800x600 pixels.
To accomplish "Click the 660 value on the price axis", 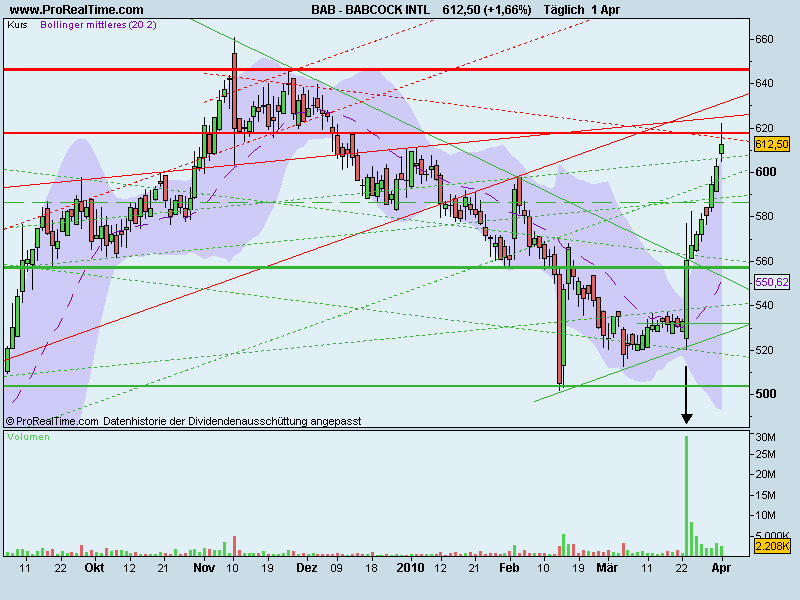I will coord(765,39).
